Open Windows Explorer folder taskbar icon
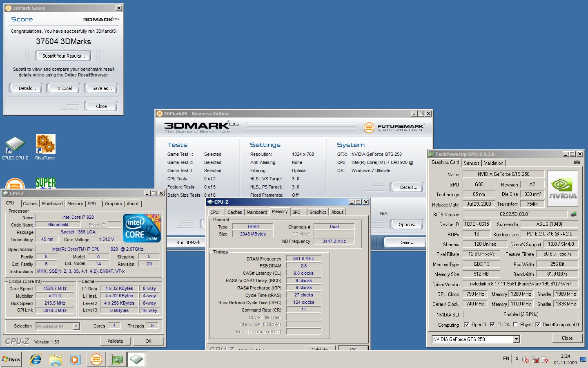Screen dimensions: 588x368 [56, 359]
